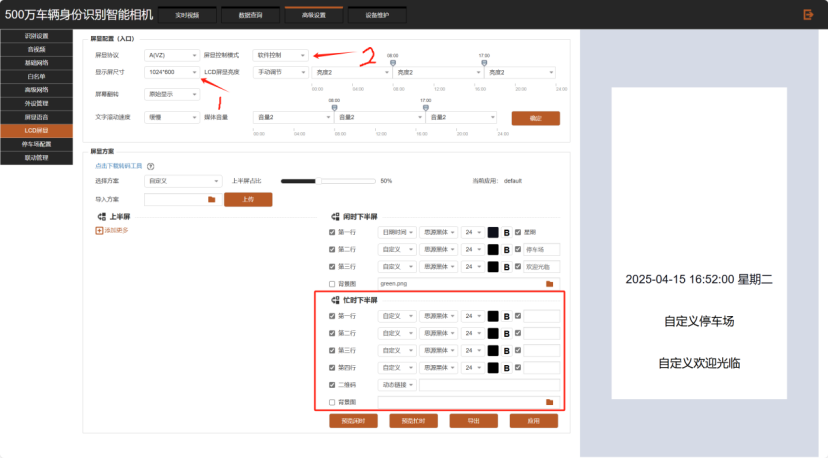
Task: Open the 屏显协议 A(VZ) dropdown
Action: tap(172, 55)
